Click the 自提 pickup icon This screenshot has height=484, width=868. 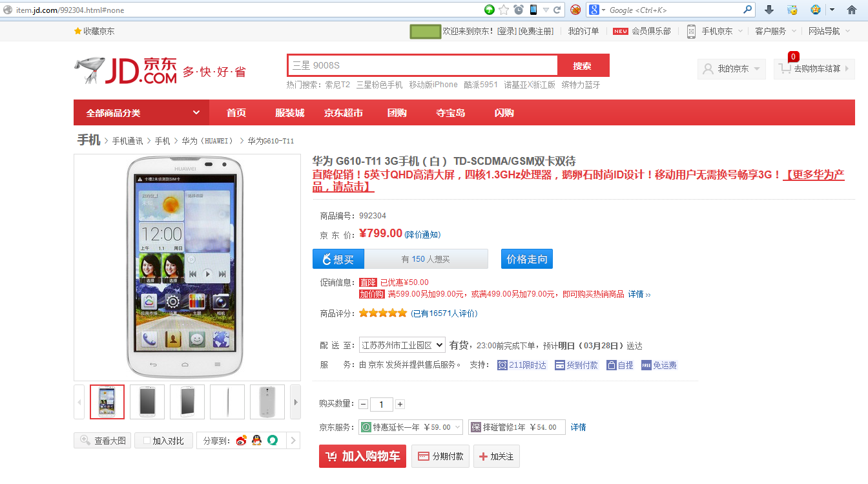coord(611,365)
